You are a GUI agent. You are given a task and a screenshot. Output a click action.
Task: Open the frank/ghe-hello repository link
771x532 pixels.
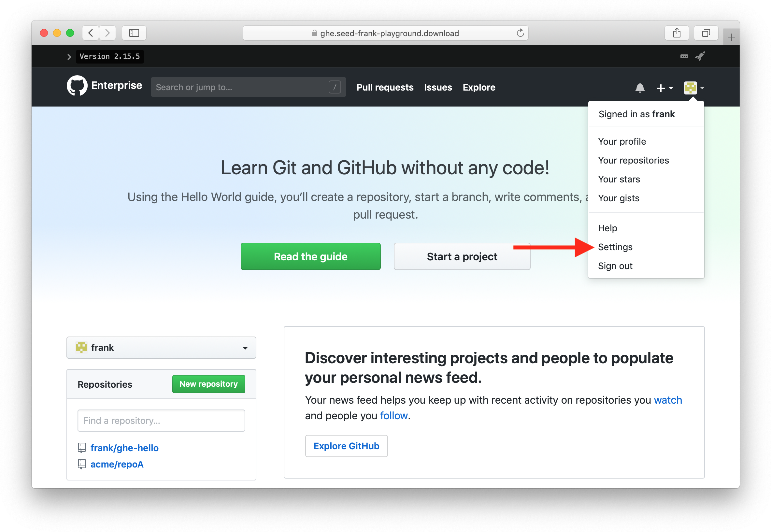125,448
